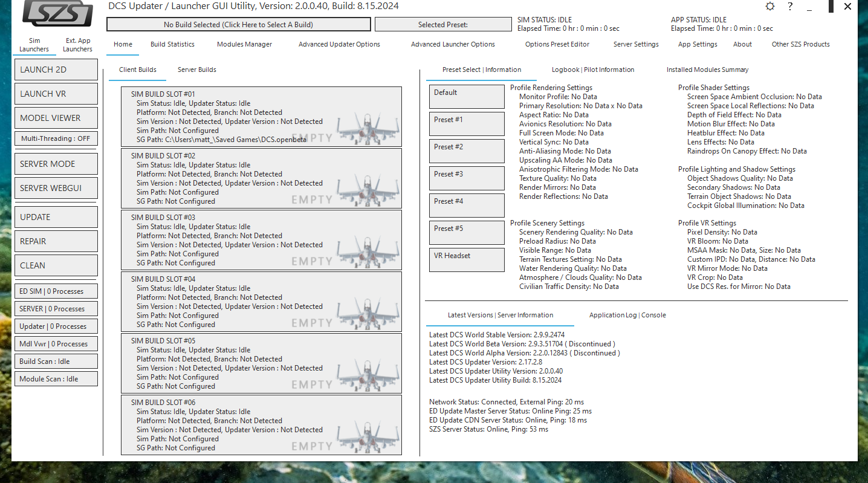Select SIM BUILD SLOT #01
The height and width of the screenshot is (483, 868).
pyautogui.click(x=261, y=117)
